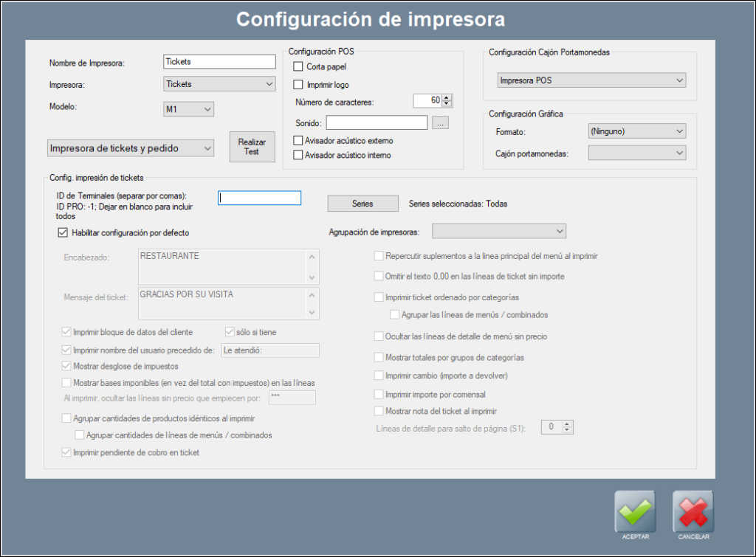Check the Avisador acústico interno box
This screenshot has width=756, height=557.
tap(298, 155)
